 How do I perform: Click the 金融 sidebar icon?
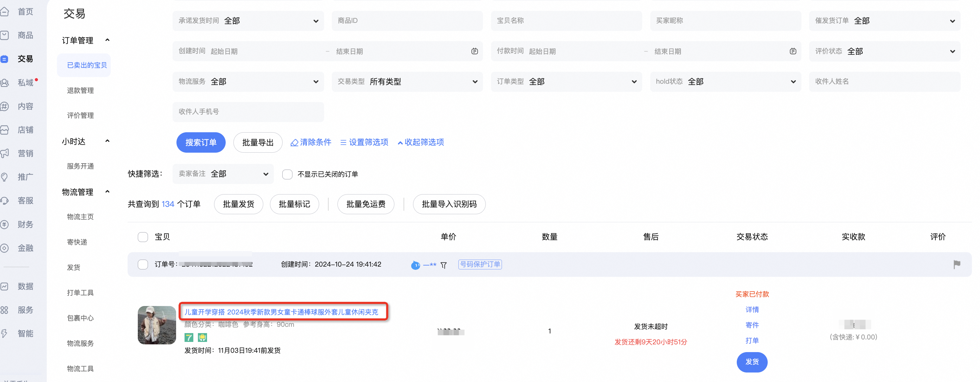[5, 248]
